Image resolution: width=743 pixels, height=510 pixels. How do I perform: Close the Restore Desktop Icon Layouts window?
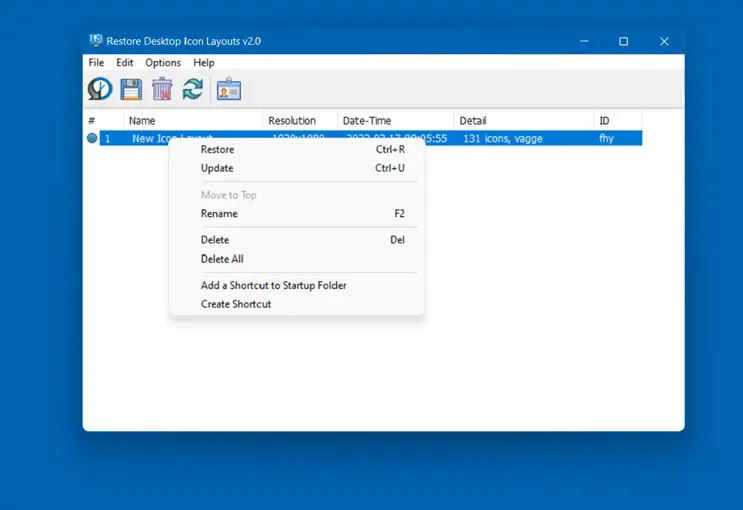coord(664,41)
